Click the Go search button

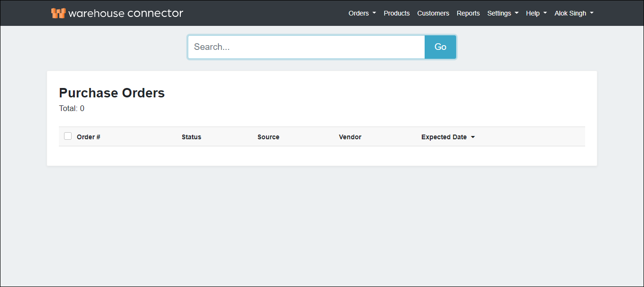point(440,47)
